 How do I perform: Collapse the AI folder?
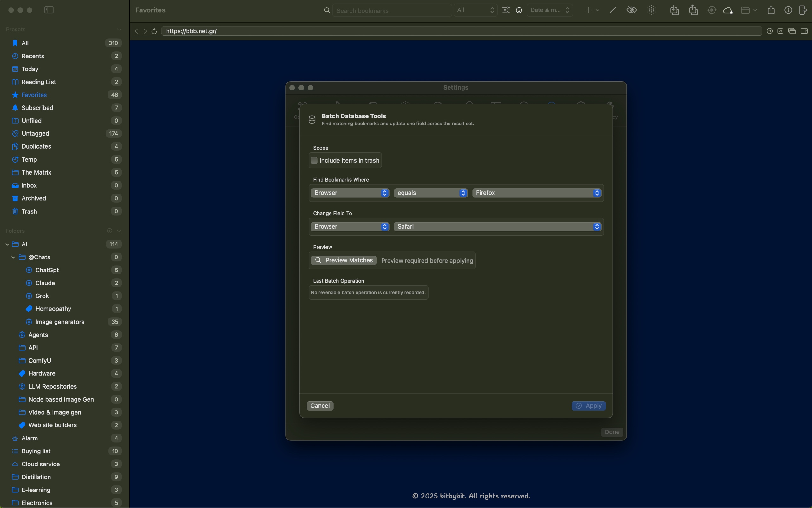(x=7, y=244)
